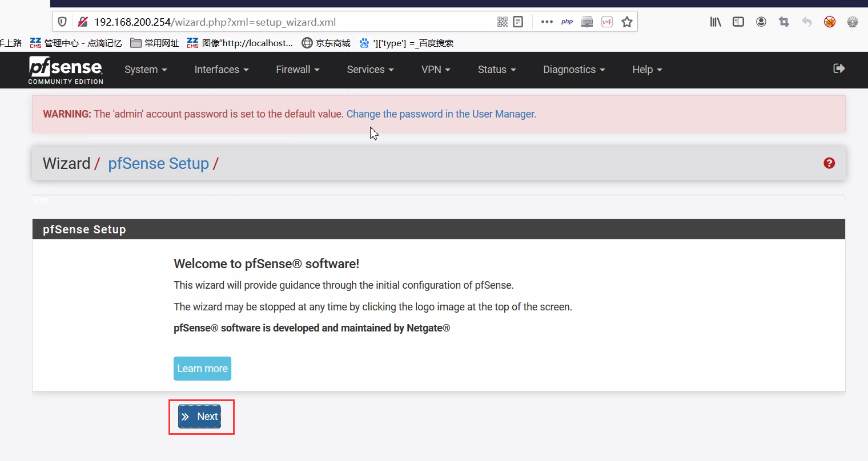Open the Firefox library icon
The width and height of the screenshot is (868, 461).
716,22
